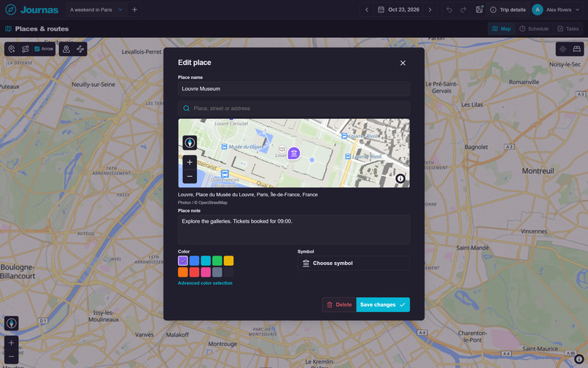Click the route path toolbar icon
The width and height of the screenshot is (588, 368).
[x=80, y=49]
